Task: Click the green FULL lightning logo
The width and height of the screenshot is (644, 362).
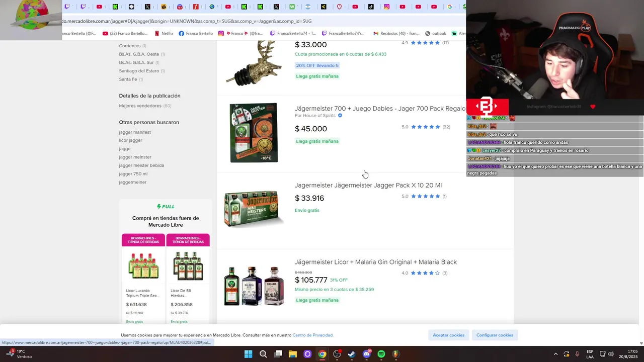Action: (x=166, y=207)
